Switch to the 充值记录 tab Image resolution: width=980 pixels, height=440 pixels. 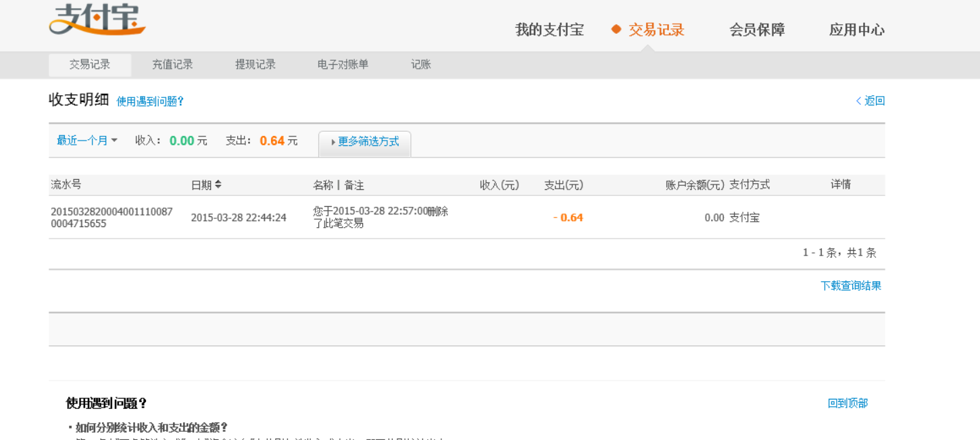point(172,64)
